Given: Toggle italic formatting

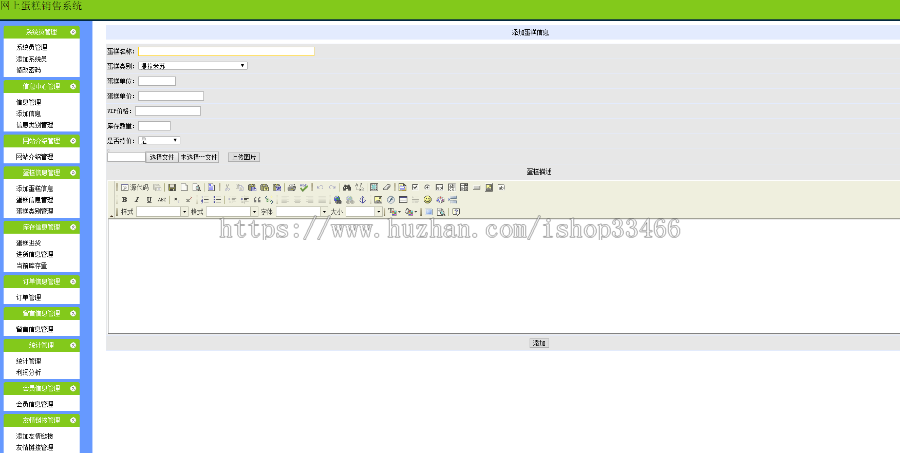Looking at the screenshot, I should tap(137, 200).
